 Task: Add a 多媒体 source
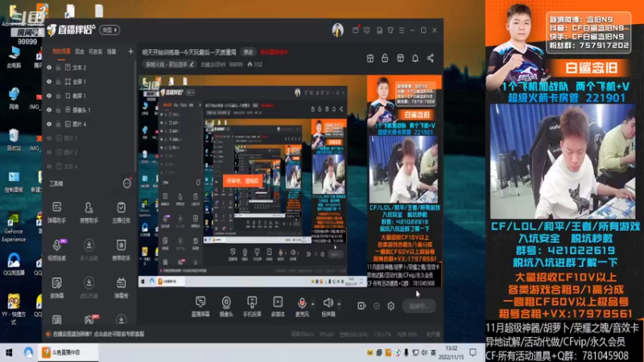coord(278,306)
